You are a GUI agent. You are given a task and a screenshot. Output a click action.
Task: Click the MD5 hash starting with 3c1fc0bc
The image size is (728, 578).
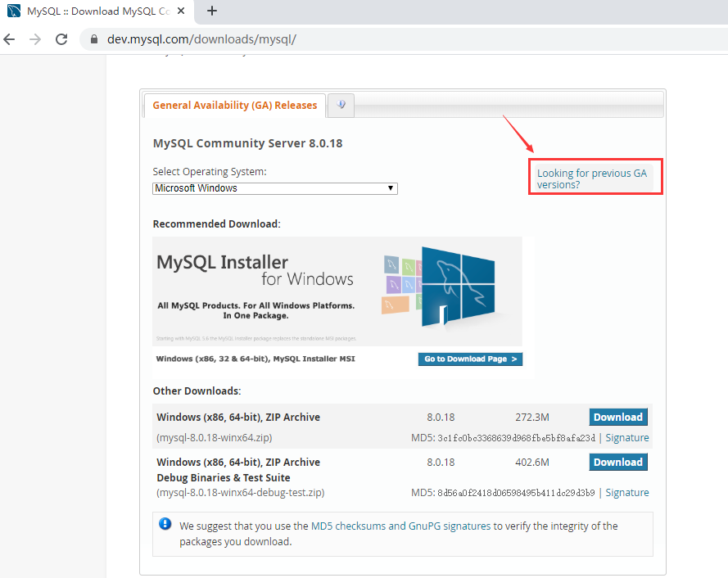pos(516,438)
